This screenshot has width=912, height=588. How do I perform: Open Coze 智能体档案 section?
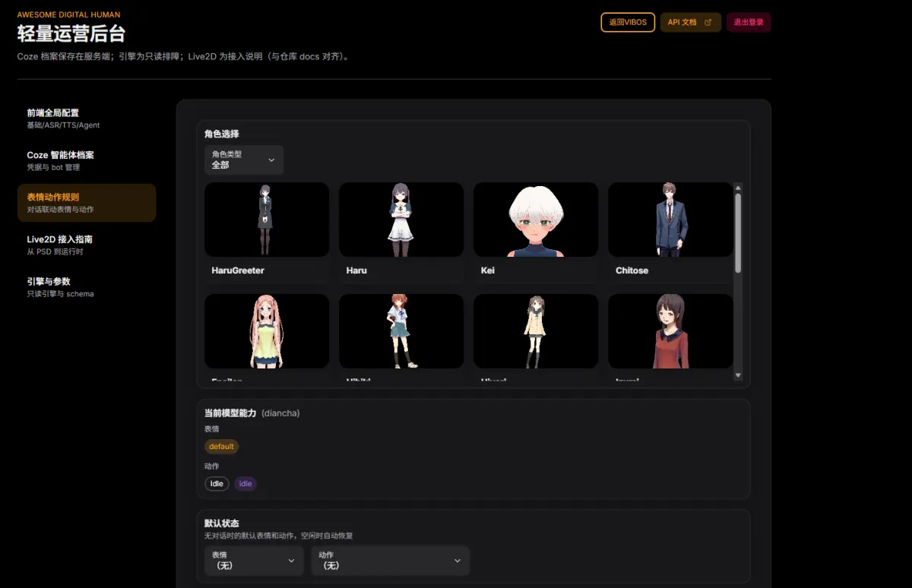[87, 160]
